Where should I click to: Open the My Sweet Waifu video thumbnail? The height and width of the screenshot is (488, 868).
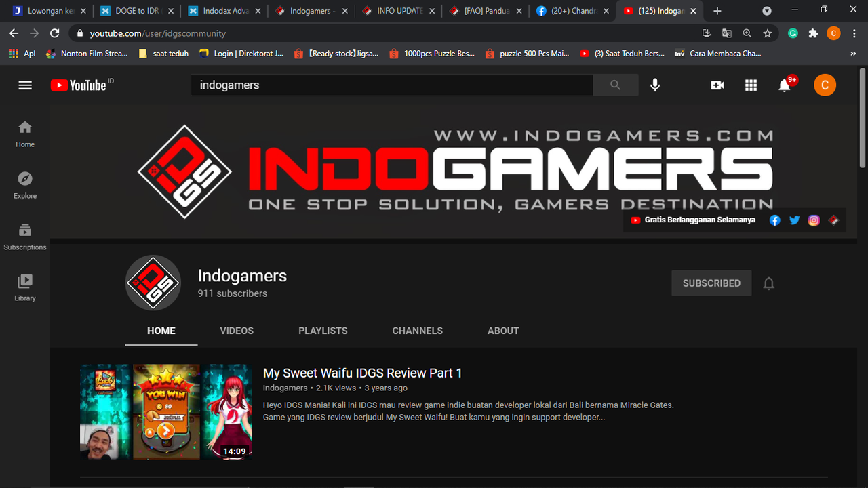(165, 411)
